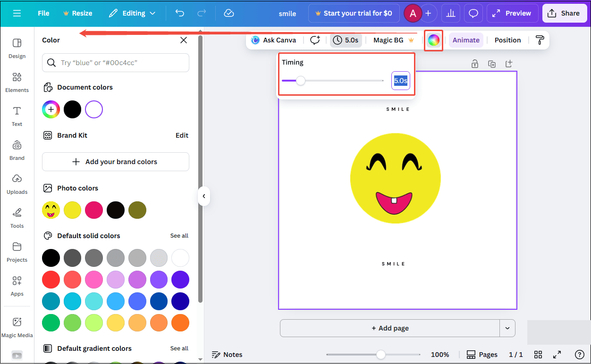Open the Add page dropdown arrow

507,328
